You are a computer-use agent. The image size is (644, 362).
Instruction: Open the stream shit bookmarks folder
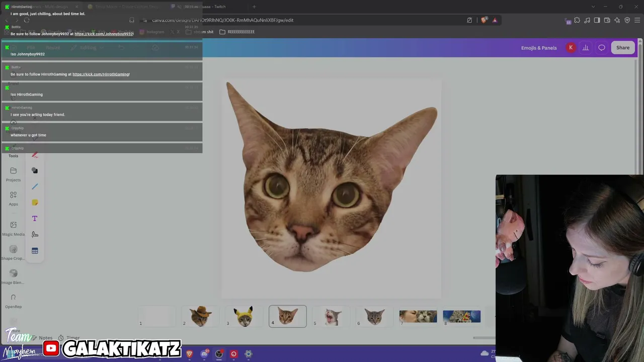click(x=199, y=32)
